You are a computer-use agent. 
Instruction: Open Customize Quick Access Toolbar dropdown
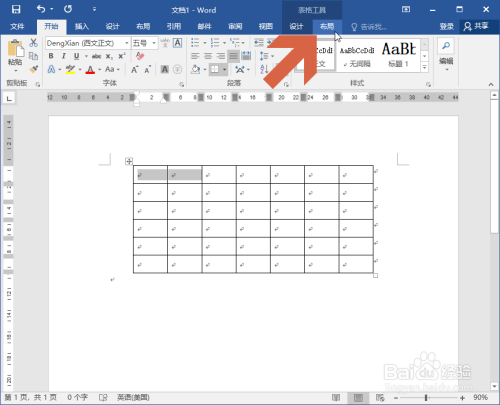(94, 9)
